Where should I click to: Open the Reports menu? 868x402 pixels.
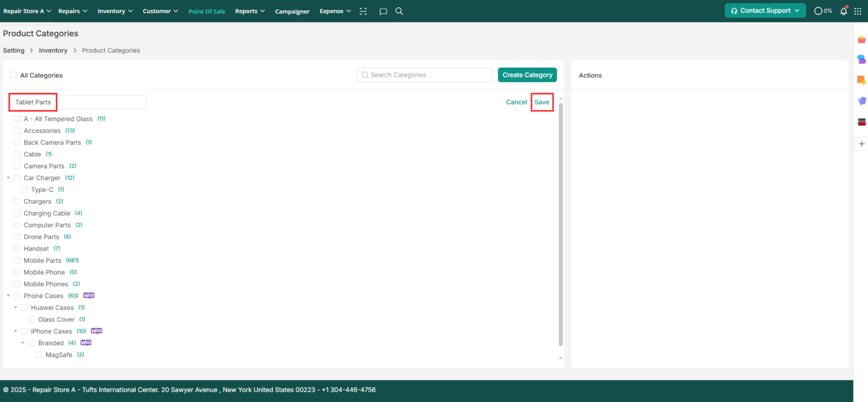[x=250, y=11]
